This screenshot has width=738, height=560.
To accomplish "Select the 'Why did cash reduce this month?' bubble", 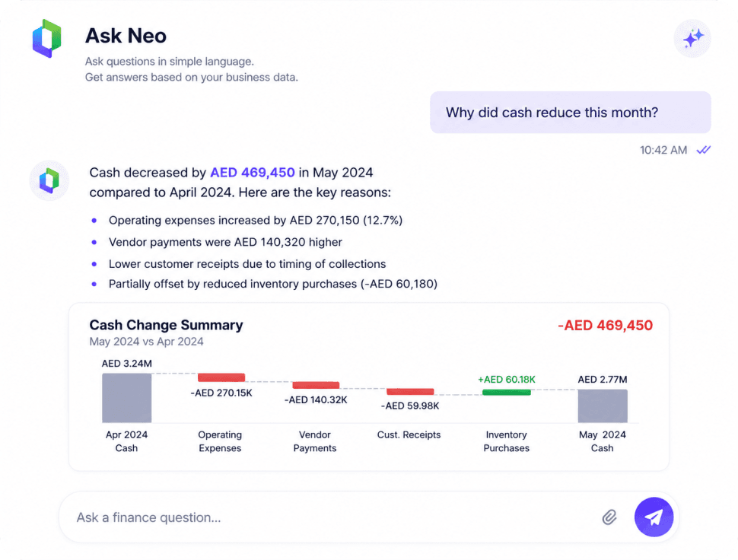I will pyautogui.click(x=571, y=113).
